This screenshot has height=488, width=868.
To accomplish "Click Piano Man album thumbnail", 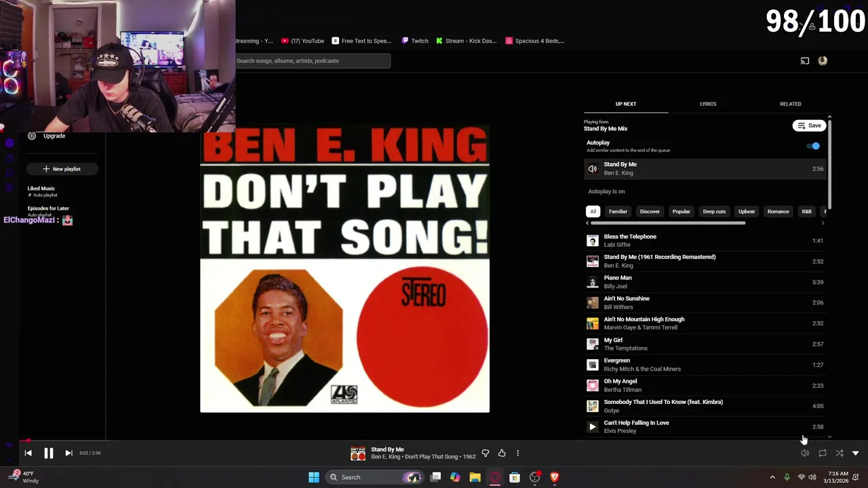I will pyautogui.click(x=593, y=282).
